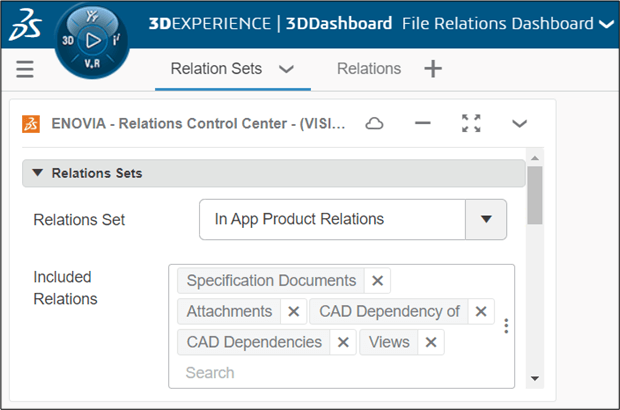Select the 3D quadrant of the compass

68,40
